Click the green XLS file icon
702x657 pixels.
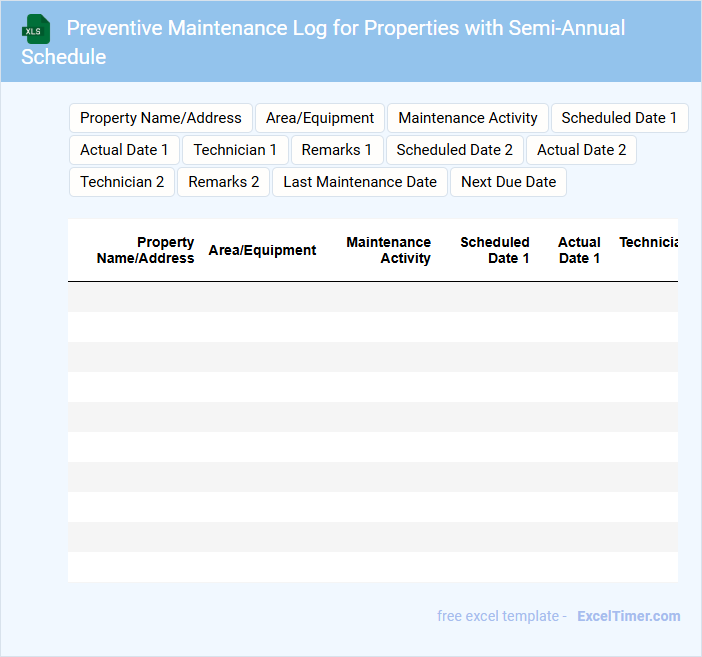(37, 29)
